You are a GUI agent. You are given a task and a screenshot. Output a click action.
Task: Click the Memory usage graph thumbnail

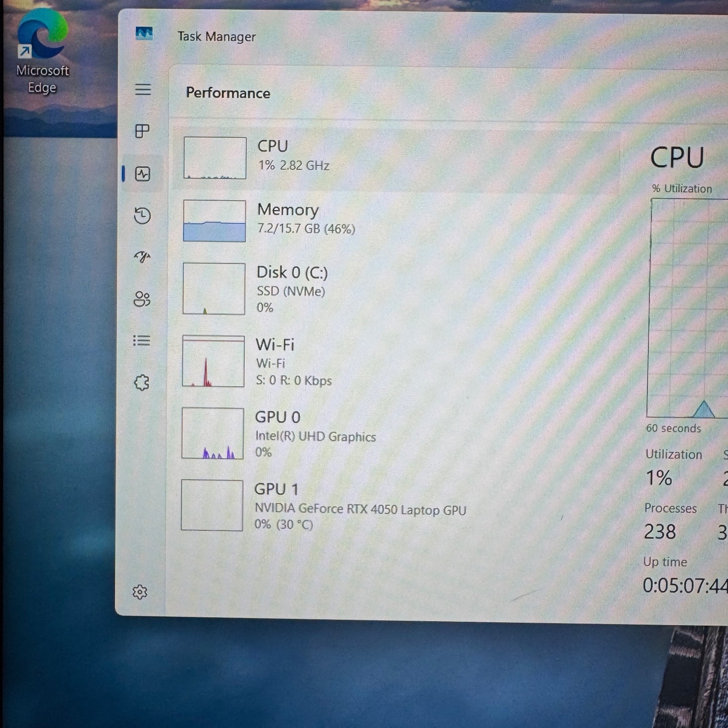[215, 221]
